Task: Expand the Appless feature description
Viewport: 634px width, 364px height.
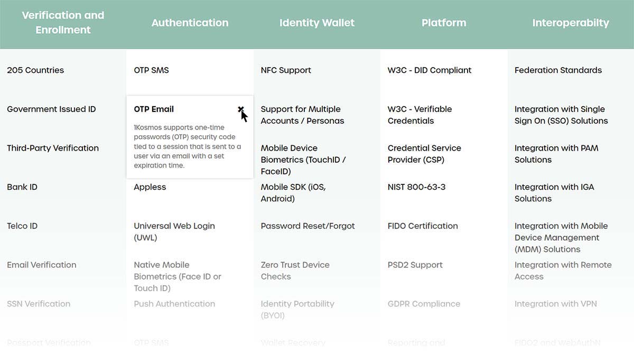Action: click(150, 187)
